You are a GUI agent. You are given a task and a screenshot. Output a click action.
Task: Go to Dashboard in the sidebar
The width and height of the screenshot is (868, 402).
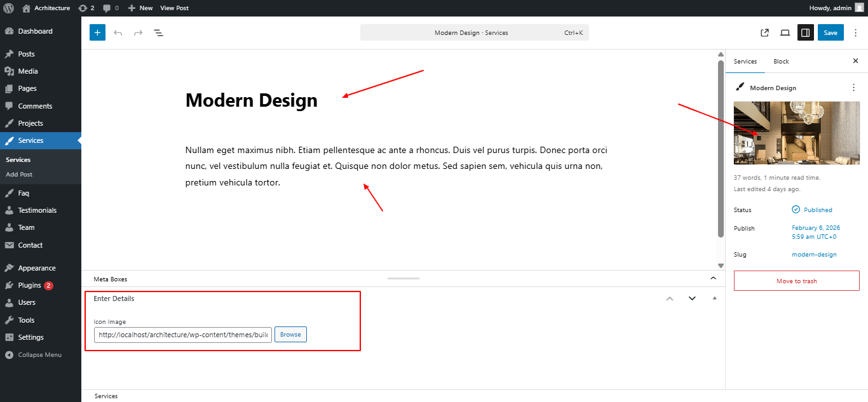[x=41, y=31]
